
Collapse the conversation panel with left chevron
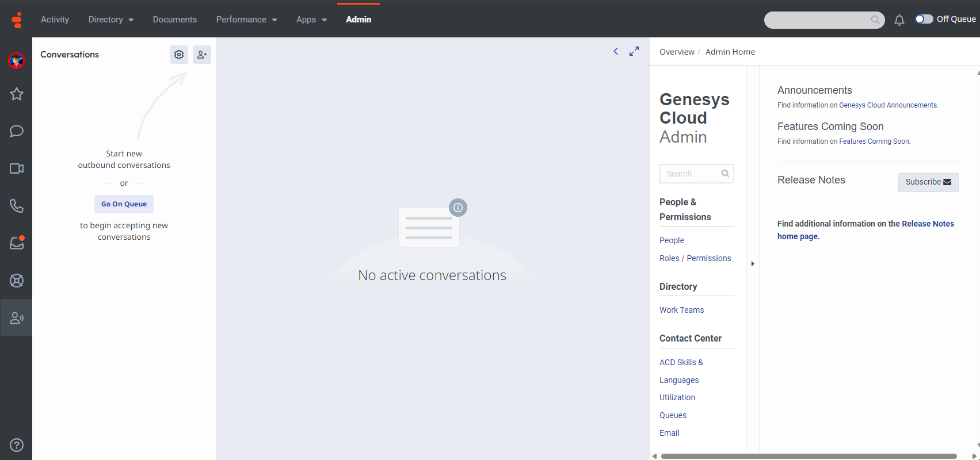tap(616, 51)
